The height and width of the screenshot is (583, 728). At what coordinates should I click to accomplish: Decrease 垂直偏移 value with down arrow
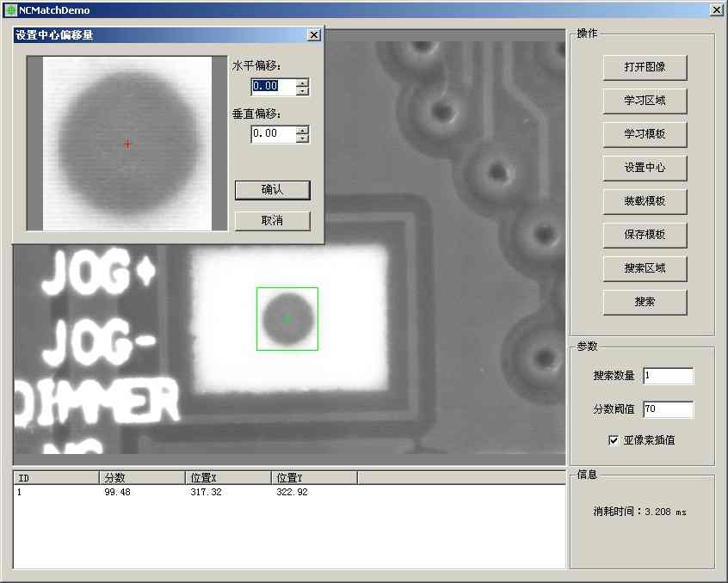point(302,138)
